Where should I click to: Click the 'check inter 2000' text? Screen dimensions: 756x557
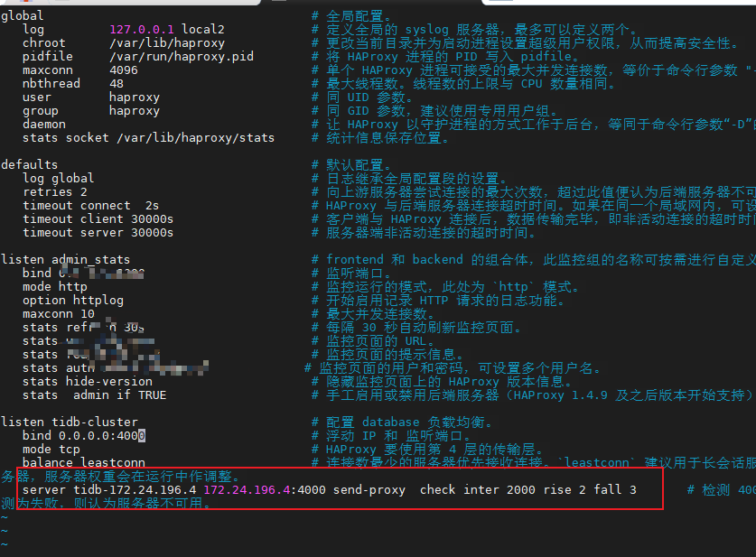click(x=477, y=490)
